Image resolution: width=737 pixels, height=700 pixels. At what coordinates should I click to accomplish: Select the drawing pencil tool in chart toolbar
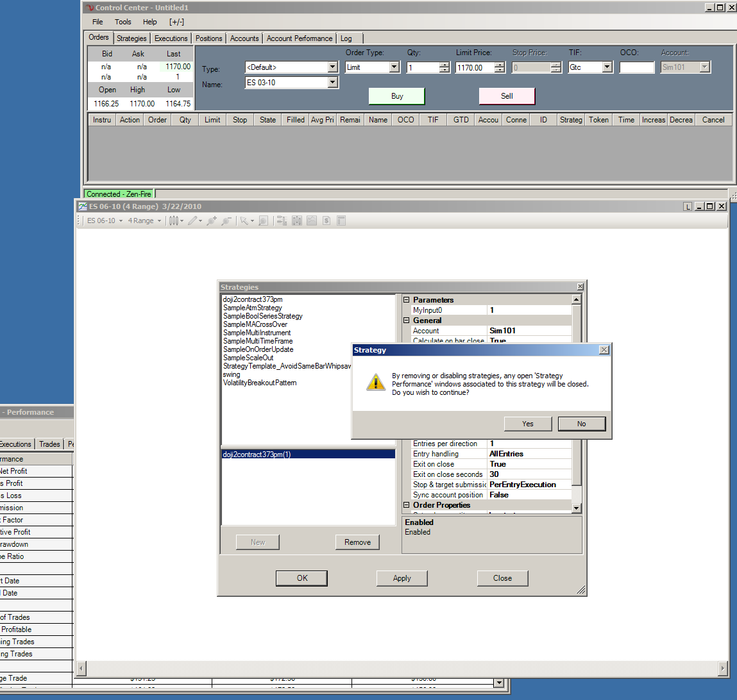(192, 221)
